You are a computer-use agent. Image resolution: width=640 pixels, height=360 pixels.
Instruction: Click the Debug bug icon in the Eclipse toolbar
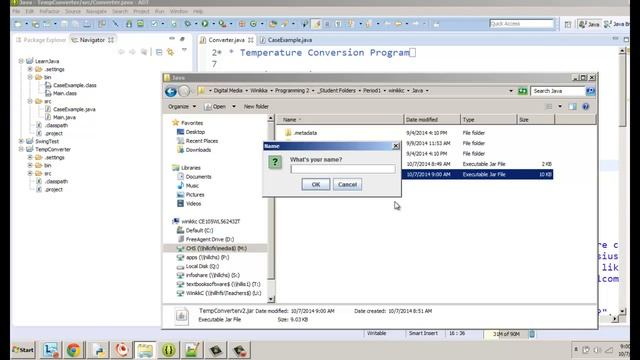point(188,24)
